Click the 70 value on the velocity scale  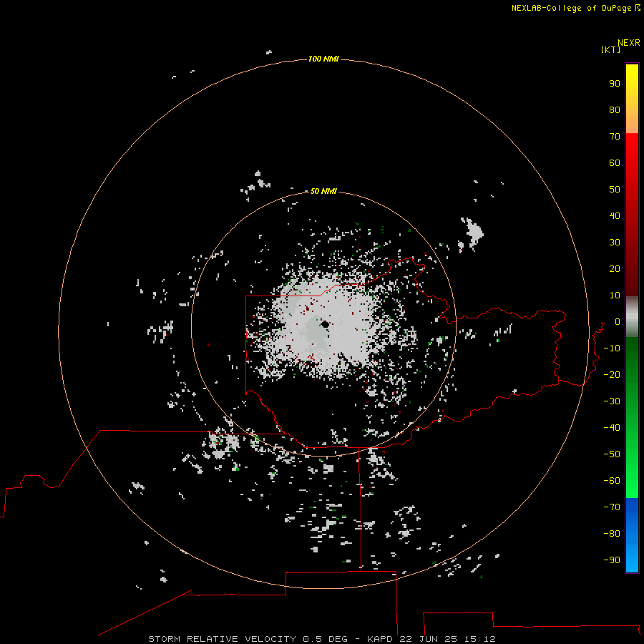[615, 137]
